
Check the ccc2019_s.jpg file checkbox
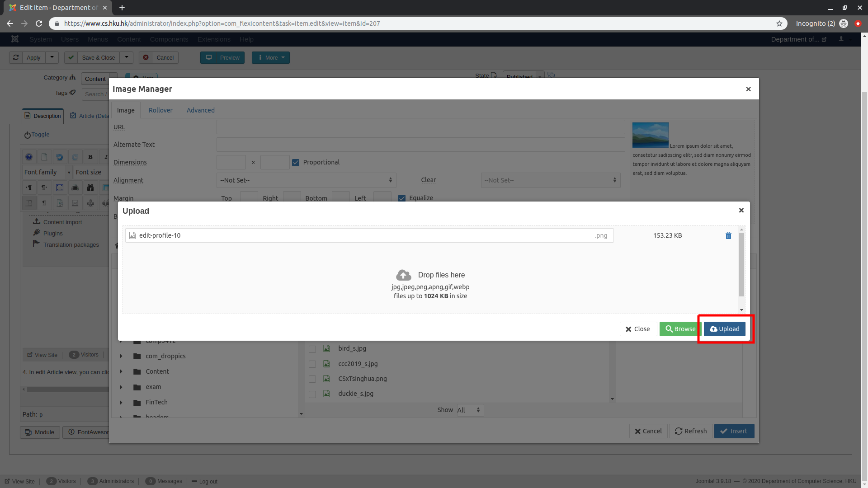(x=312, y=364)
